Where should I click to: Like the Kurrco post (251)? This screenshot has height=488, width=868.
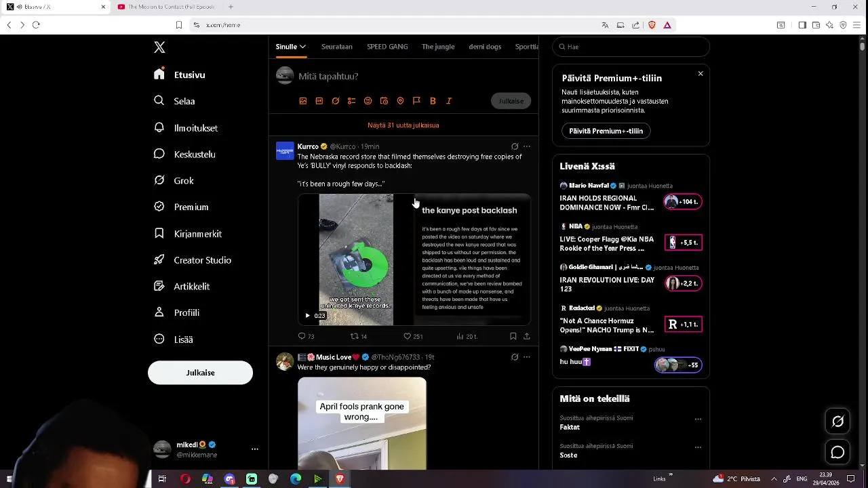pyautogui.click(x=413, y=336)
